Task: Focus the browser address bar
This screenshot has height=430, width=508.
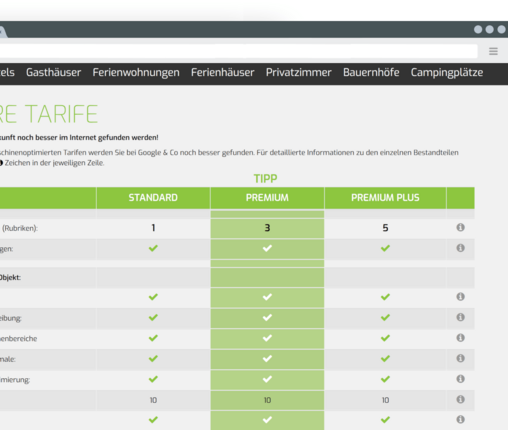Action: [239, 51]
